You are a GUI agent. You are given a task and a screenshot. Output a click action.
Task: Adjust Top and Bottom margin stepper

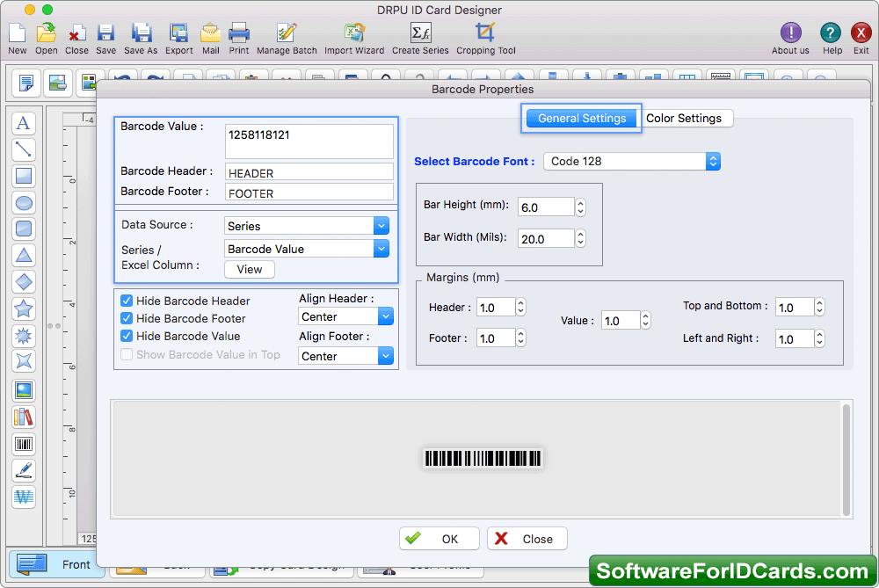coord(819,307)
